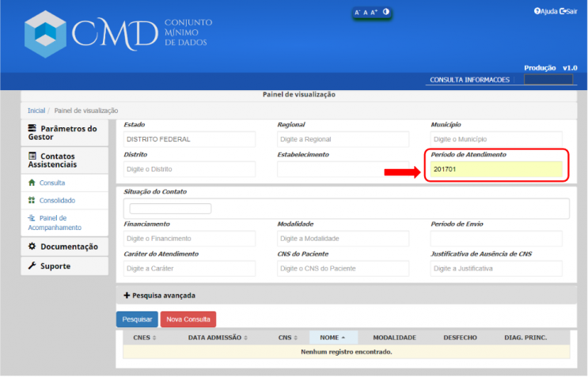Open Consolidado in the sidebar

(57, 201)
